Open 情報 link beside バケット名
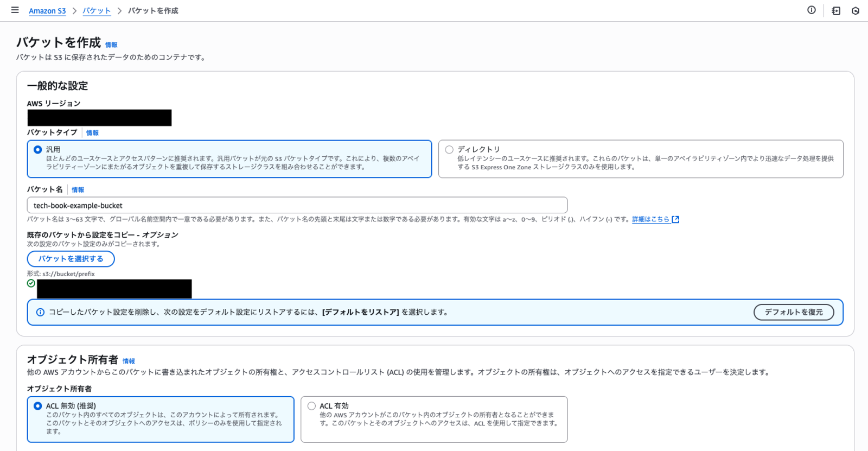 tap(78, 190)
